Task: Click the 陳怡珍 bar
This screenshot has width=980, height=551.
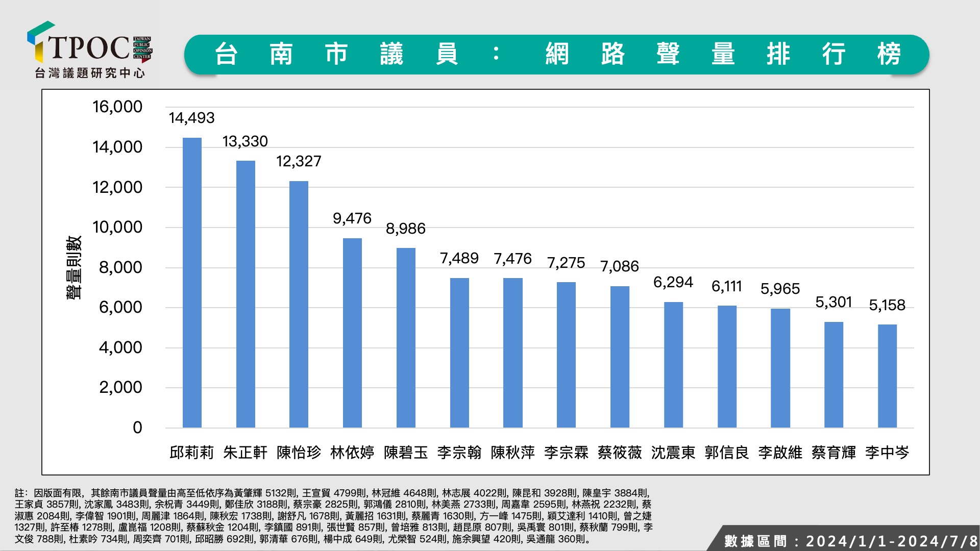Action: (x=299, y=304)
